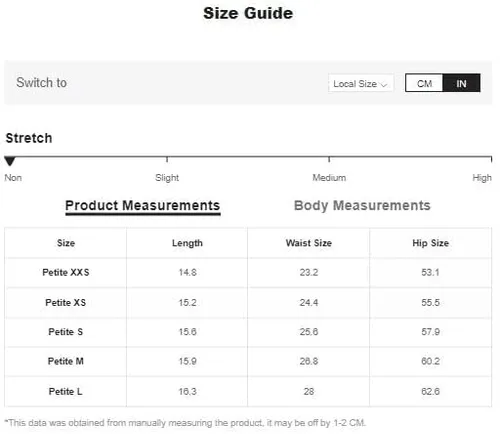Click the Slight stretch tick mark
The image size is (500, 434).
[x=167, y=159]
